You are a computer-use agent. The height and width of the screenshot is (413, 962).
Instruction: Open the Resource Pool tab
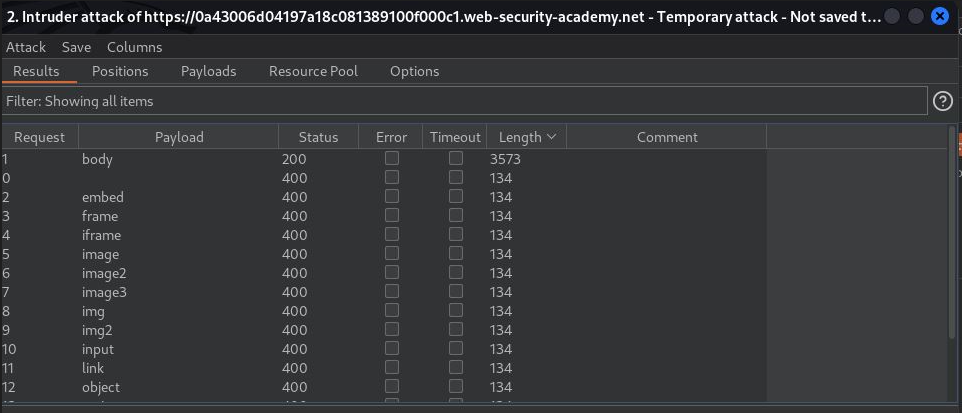pyautogui.click(x=313, y=71)
